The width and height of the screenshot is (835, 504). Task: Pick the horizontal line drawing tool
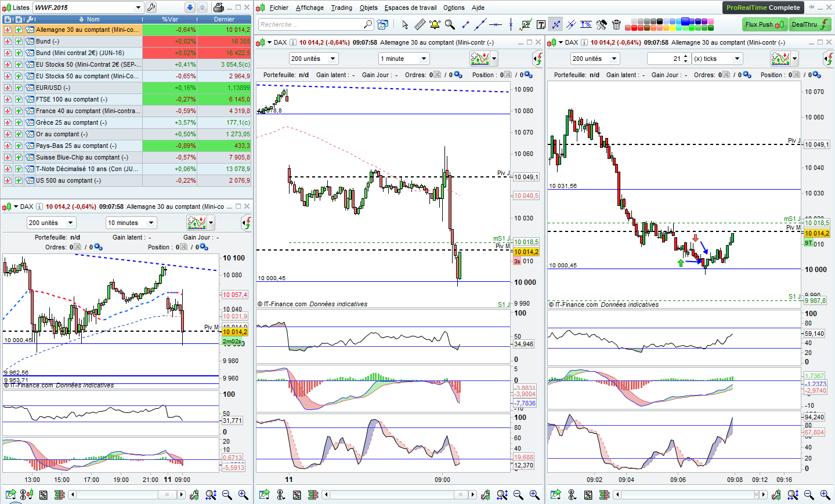[x=496, y=24]
